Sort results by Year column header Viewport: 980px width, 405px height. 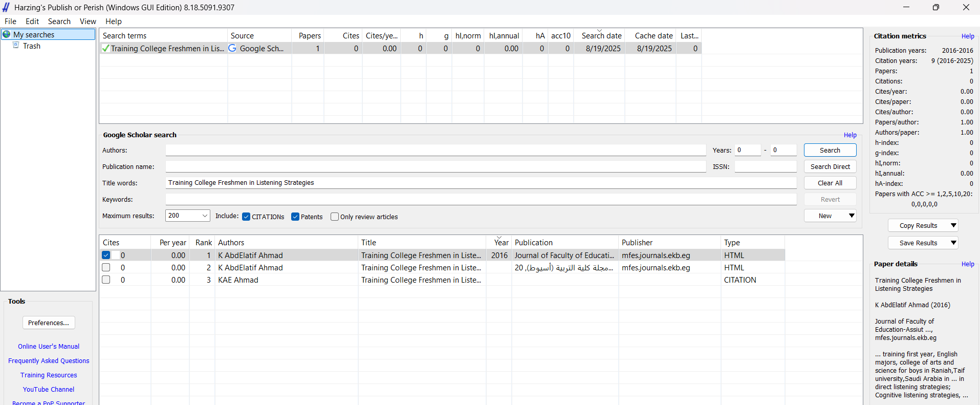499,243
